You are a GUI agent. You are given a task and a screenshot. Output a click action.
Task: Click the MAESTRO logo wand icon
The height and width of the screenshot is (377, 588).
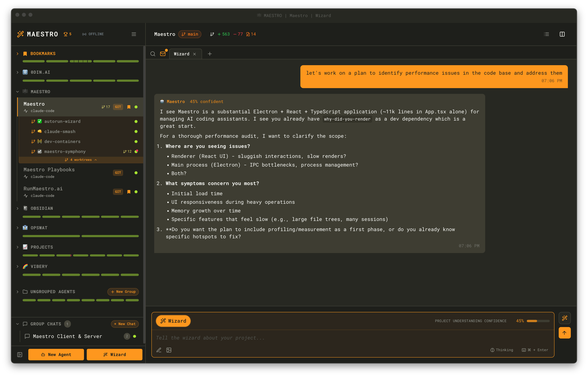20,34
